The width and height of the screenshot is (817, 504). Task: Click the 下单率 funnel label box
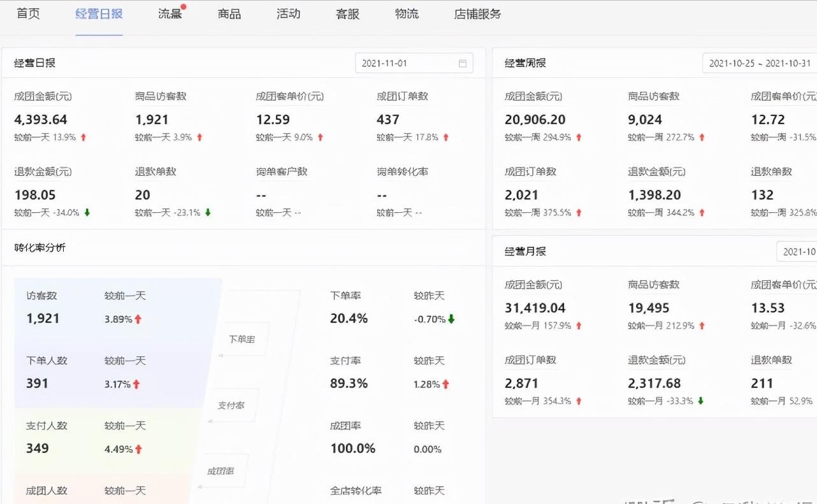[242, 339]
